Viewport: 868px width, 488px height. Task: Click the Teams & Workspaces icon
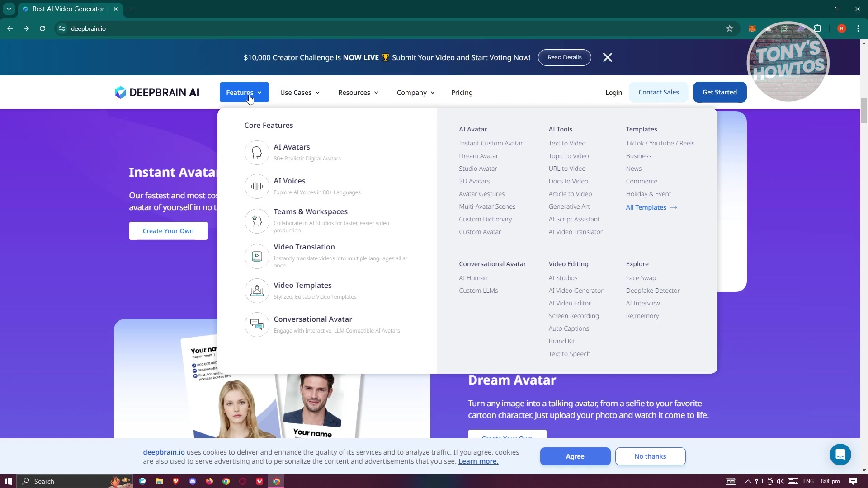point(257,221)
